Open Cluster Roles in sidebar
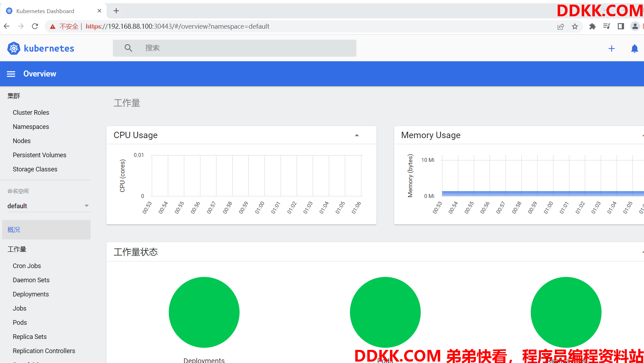This screenshot has height=363, width=644. tap(31, 113)
